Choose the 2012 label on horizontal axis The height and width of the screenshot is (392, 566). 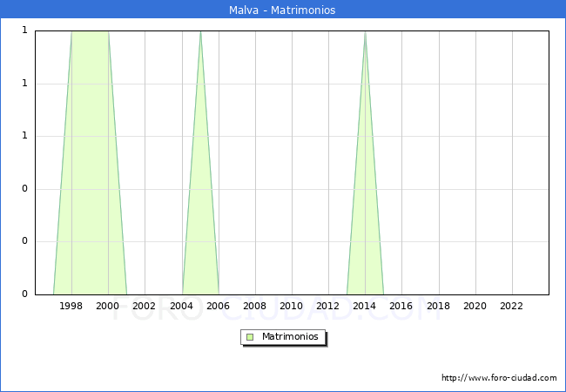tap(328, 306)
